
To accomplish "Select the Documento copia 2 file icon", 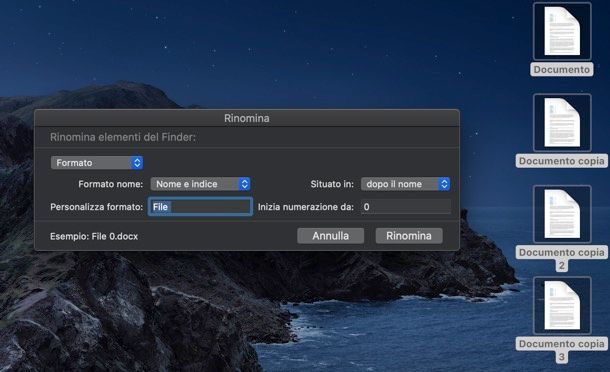I will coord(562,214).
